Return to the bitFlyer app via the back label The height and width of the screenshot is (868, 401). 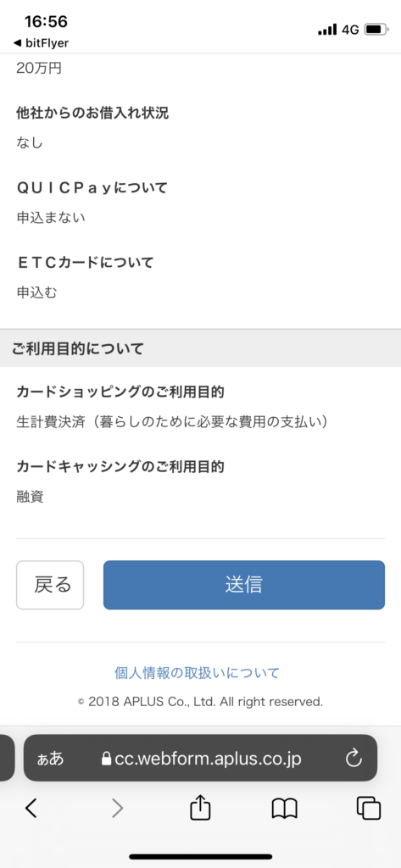[41, 42]
